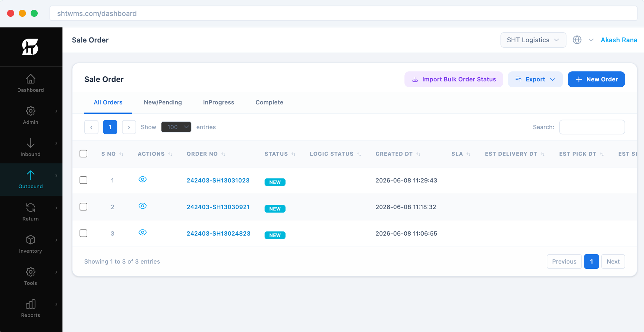
Task: Open the Tools gear icon
Action: [31, 272]
